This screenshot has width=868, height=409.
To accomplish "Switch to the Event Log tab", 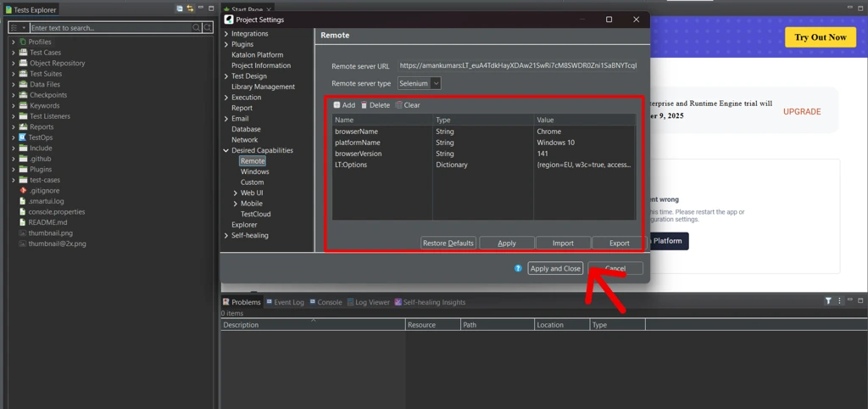I will 285,302.
